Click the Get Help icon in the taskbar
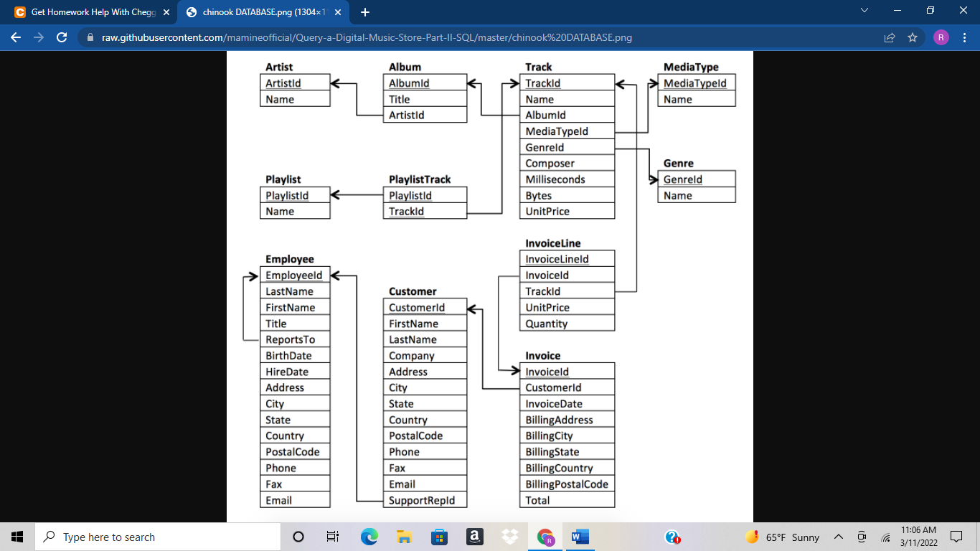This screenshot has width=980, height=551. (672, 537)
